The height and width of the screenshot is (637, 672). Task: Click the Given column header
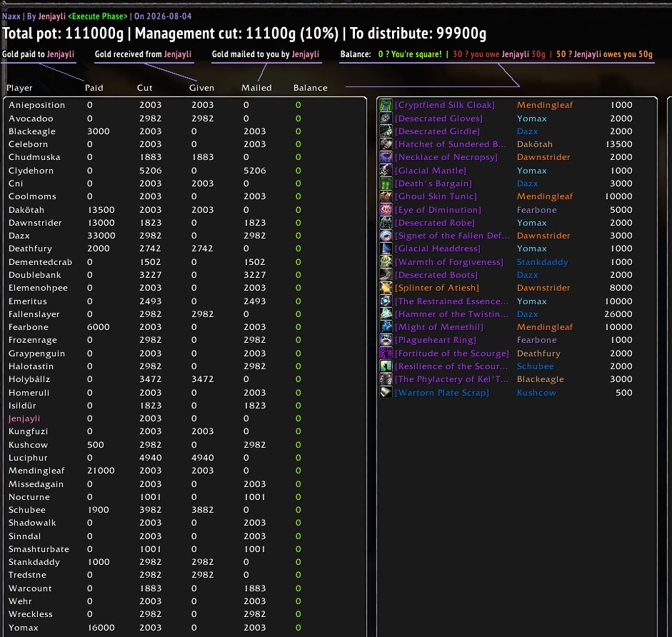[201, 88]
